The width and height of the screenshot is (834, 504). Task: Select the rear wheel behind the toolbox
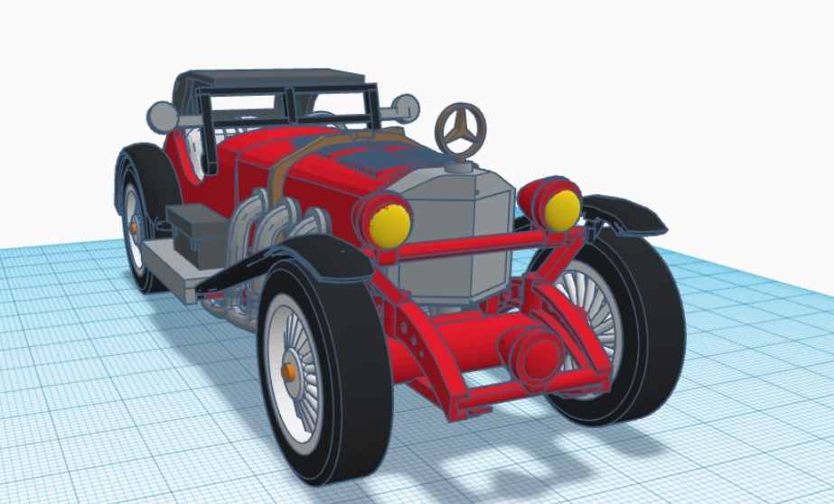[139, 219]
